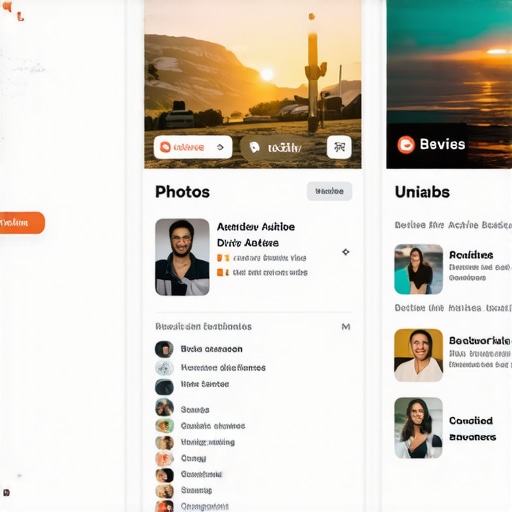Screen dimensions: 512x512
Task: Click the white square icon button on the sunset photo
Action: click(x=339, y=147)
